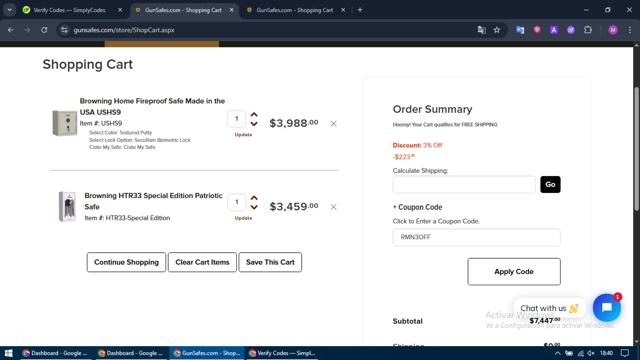
Task: Click the quantity field for USHS9 safe
Action: [x=236, y=119]
